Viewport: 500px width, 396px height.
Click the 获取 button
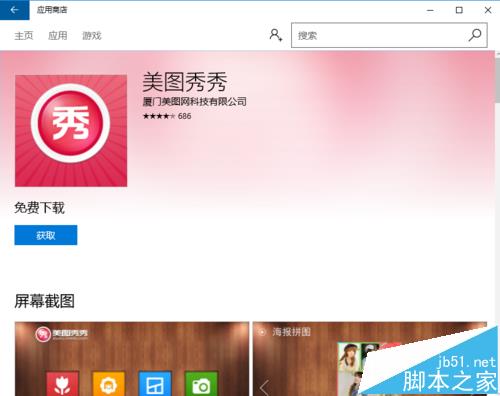[x=46, y=235]
